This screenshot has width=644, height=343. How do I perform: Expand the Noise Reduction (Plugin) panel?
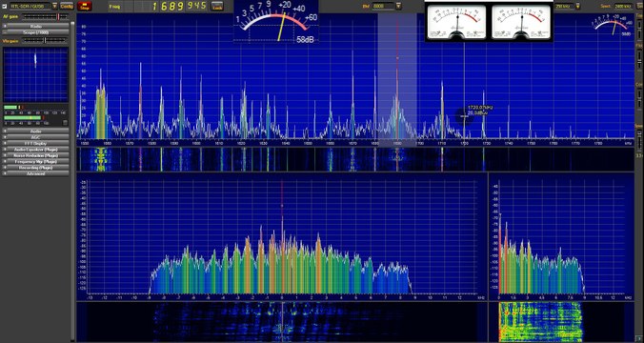pyautogui.click(x=36, y=155)
